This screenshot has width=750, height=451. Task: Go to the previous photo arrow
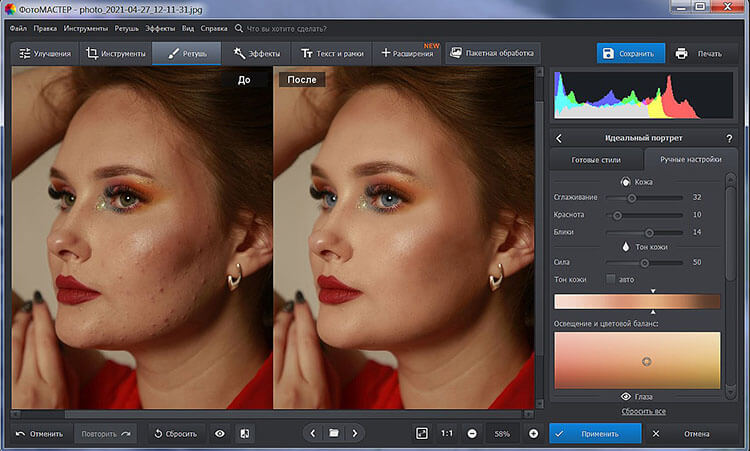click(x=312, y=434)
